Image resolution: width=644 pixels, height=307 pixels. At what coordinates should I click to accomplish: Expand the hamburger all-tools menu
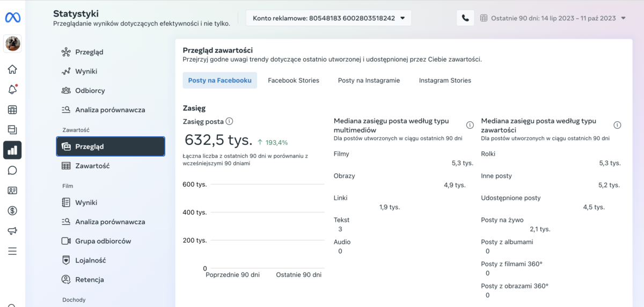tap(12, 251)
